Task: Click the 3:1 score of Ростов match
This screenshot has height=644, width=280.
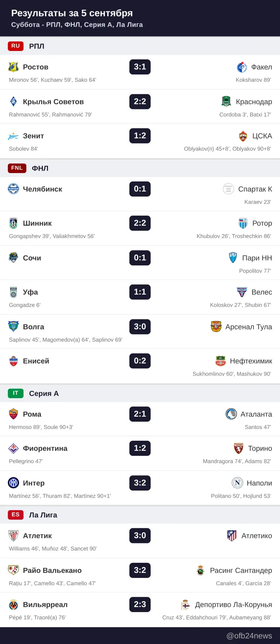Action: 140,67
